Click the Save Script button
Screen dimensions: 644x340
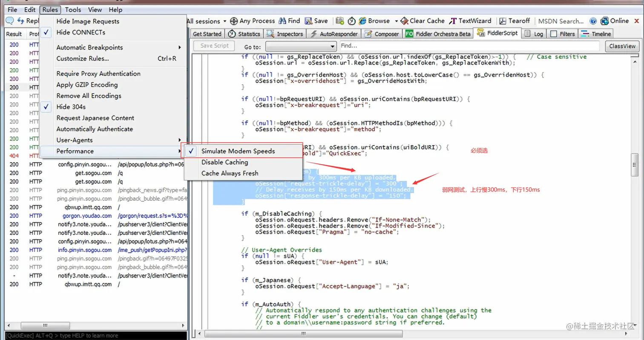point(214,46)
